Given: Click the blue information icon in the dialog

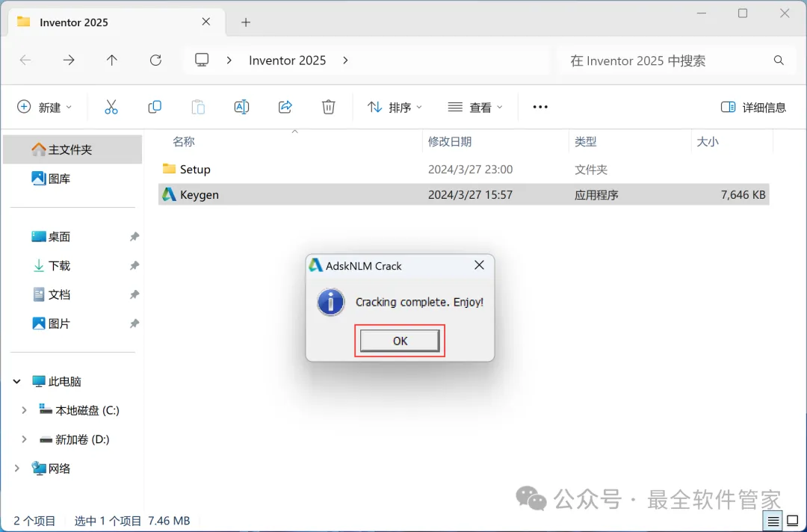Looking at the screenshot, I should point(330,302).
